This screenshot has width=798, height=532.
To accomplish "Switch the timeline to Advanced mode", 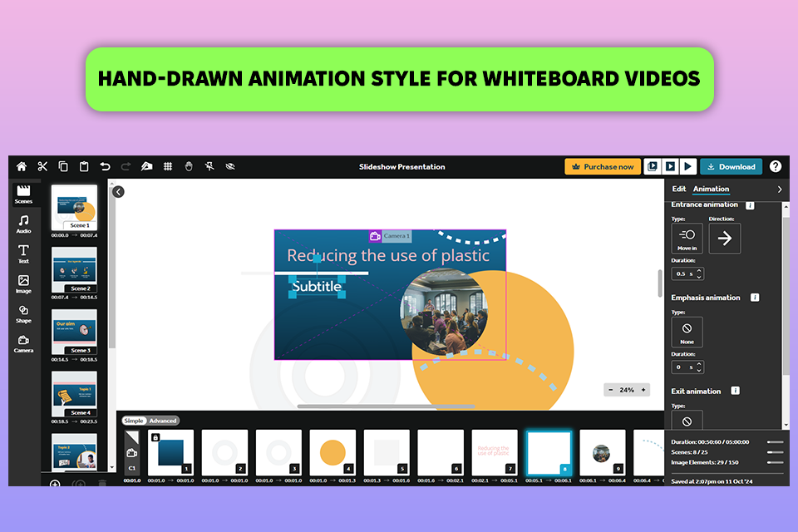I will pos(163,421).
